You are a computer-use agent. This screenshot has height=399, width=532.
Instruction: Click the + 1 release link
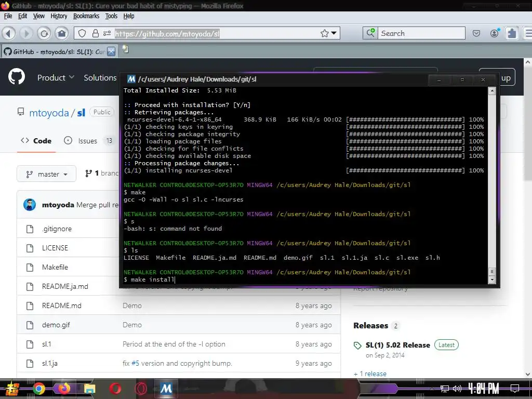tap(370, 374)
